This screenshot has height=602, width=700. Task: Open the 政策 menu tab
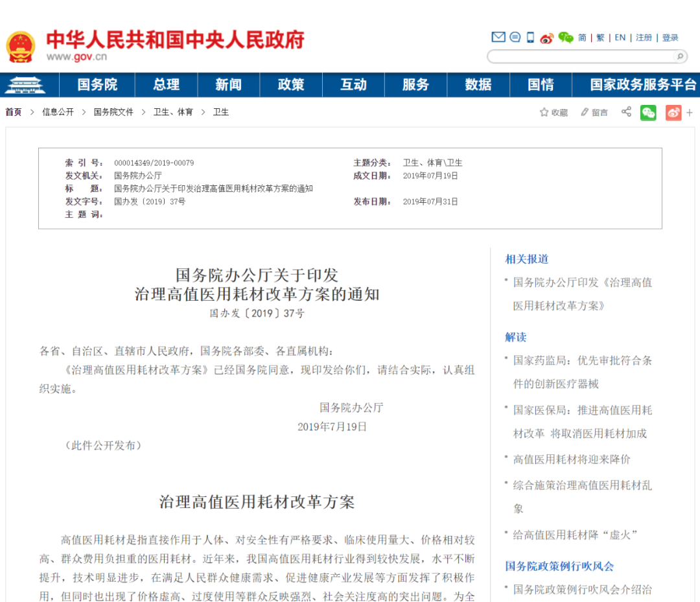click(x=290, y=84)
